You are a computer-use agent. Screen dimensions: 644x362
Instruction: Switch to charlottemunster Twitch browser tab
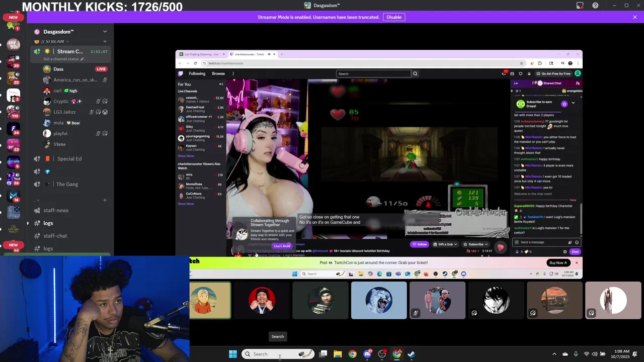click(252, 54)
